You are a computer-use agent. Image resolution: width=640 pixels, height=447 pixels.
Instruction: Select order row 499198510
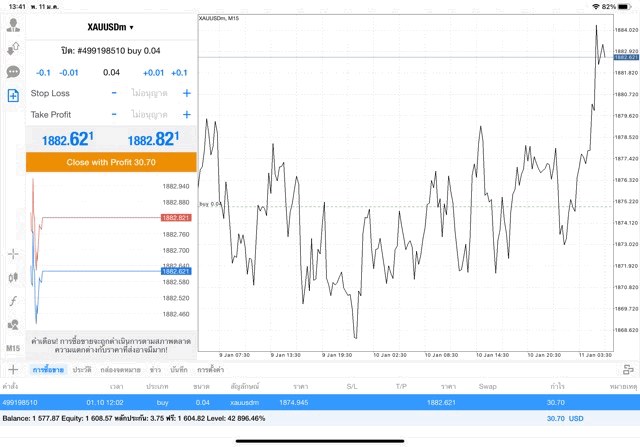(x=320, y=403)
